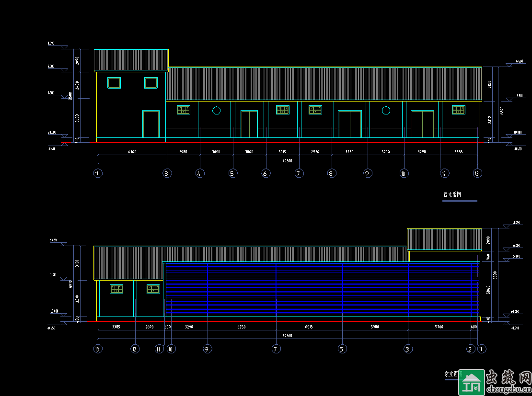This screenshot has height=396, width=532.
Task: Click the 东立面图 drawing title
Action: [x=451, y=373]
